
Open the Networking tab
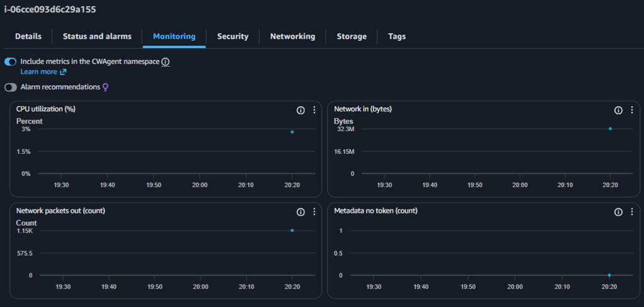(x=293, y=36)
